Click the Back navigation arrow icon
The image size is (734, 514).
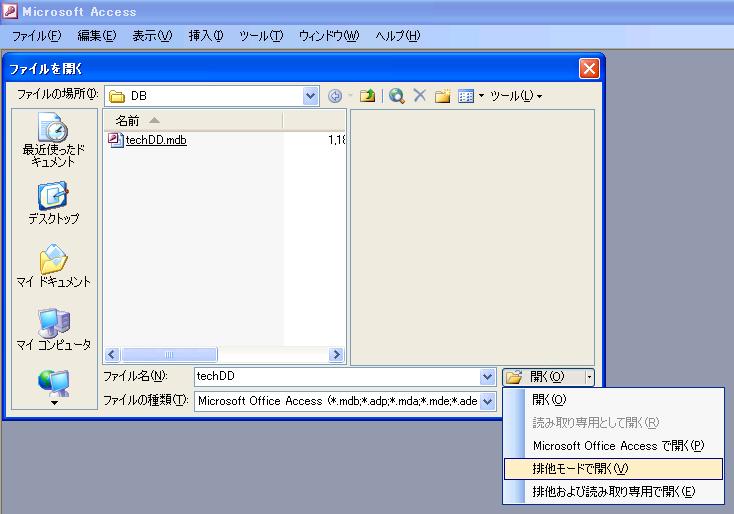335,96
